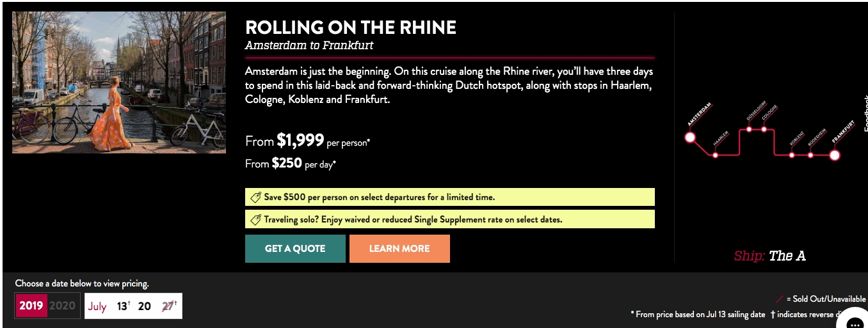Click the Rolling on the Rhine title
This screenshot has width=868, height=328.
(x=351, y=28)
